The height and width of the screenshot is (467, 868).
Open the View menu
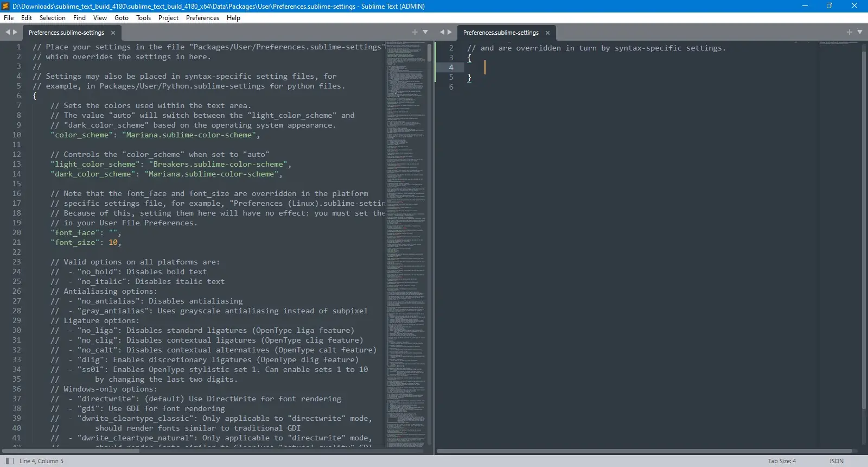click(x=100, y=18)
